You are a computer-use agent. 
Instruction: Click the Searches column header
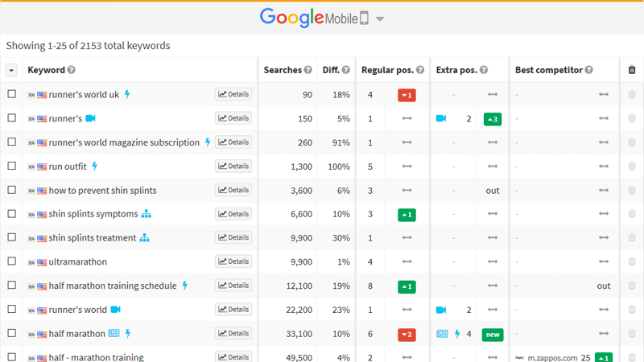[x=283, y=70]
